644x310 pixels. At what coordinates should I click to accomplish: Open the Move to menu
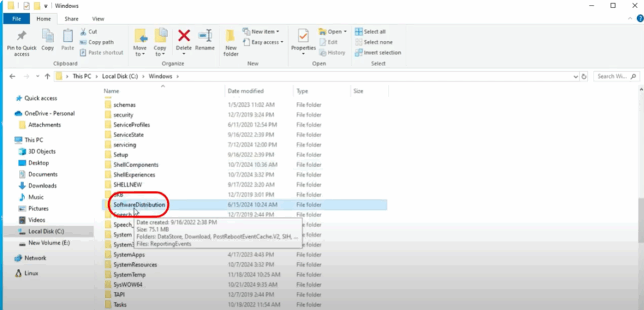pos(140,43)
